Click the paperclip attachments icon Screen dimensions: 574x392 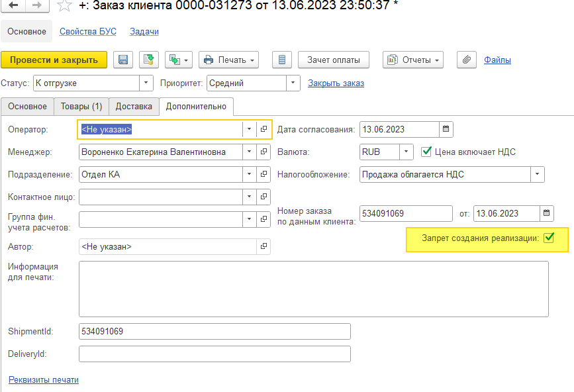point(466,60)
